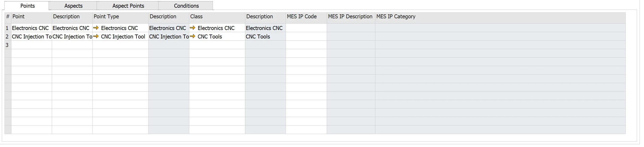The image size is (644, 147).
Task: Click link arrow for CNC Tools class
Action: [x=192, y=36]
